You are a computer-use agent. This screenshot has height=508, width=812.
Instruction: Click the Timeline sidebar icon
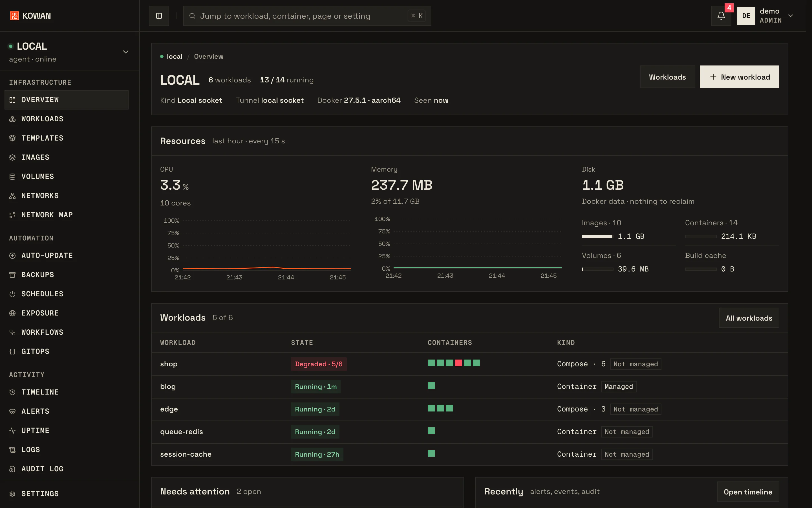point(12,392)
